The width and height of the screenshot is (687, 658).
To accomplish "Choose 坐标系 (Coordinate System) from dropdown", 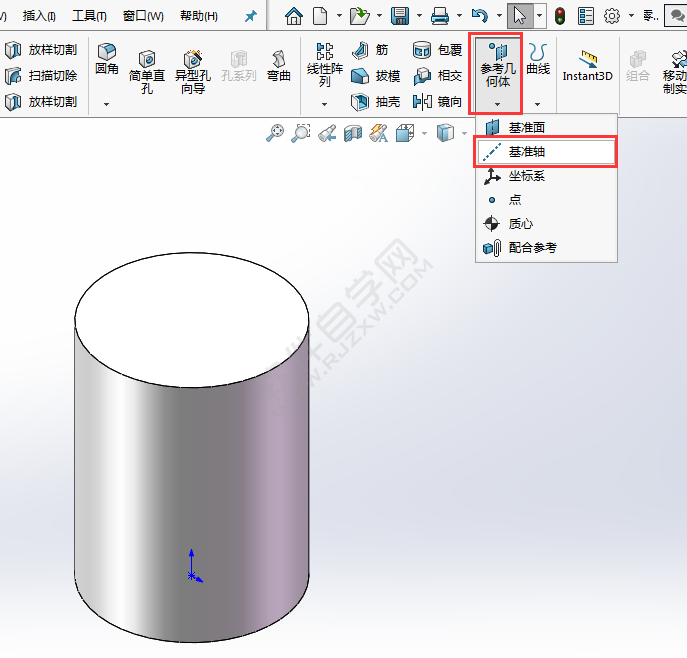I will tap(546, 176).
